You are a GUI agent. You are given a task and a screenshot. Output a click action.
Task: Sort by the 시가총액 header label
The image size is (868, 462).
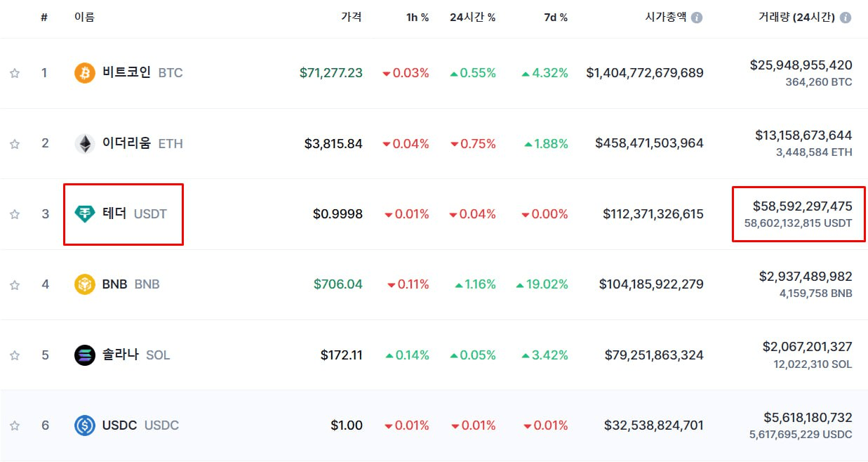(666, 18)
